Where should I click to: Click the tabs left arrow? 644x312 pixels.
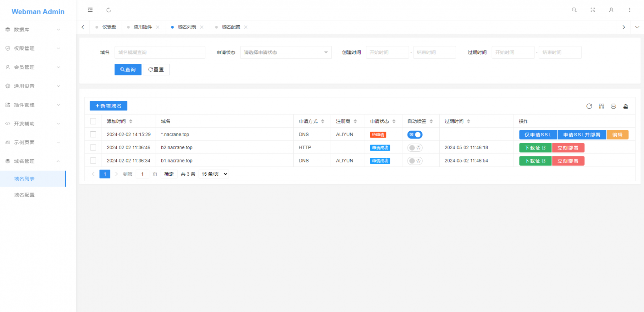point(83,27)
